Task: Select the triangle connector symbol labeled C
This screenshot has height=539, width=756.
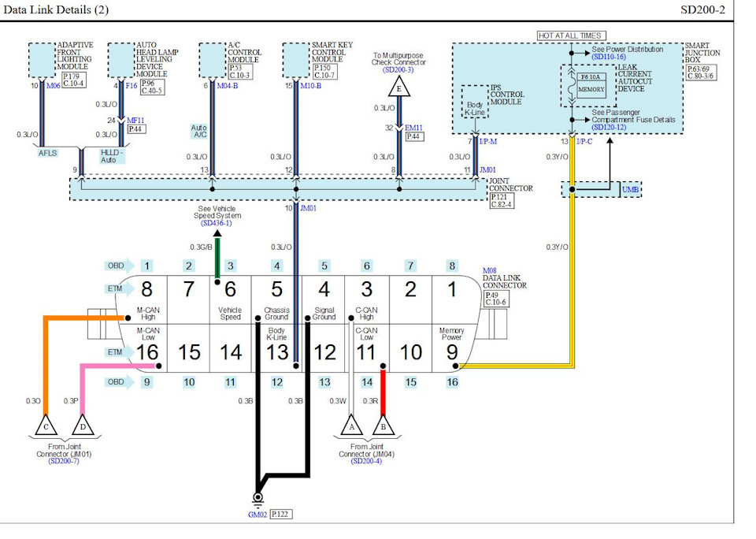Action: 46,425
